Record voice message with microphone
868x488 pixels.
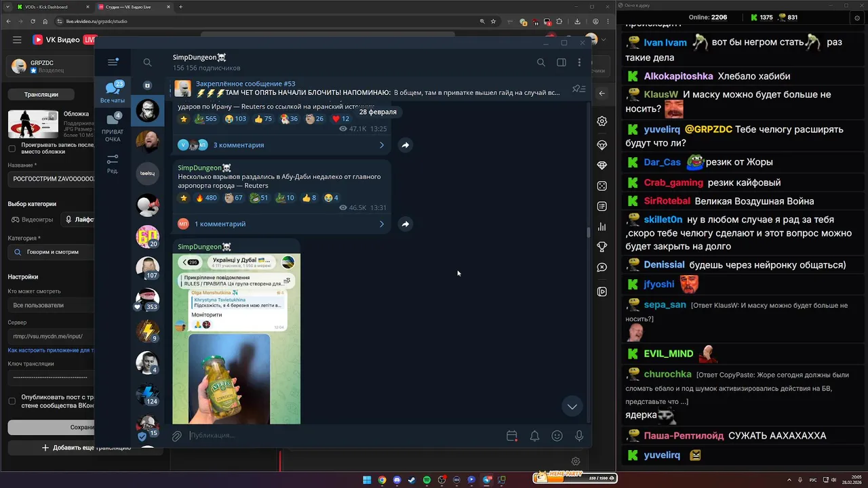tap(579, 436)
